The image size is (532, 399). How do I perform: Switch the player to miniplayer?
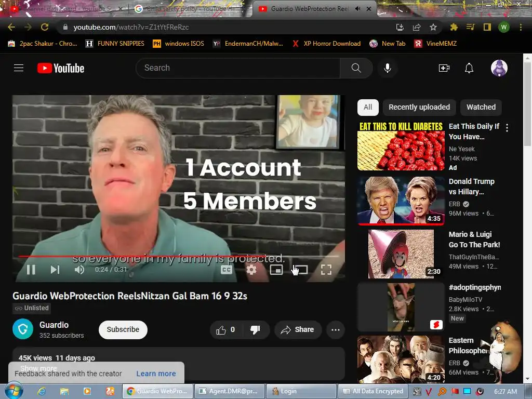tap(276, 270)
